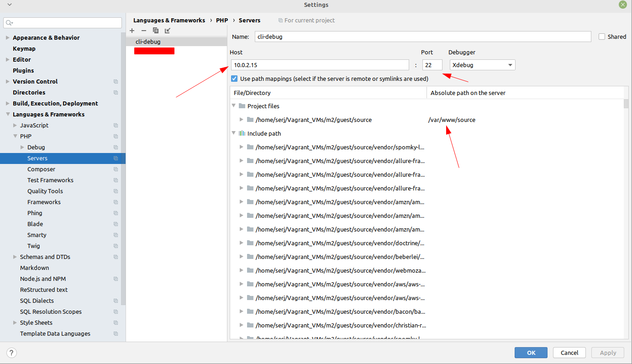632x364 pixels.
Task: Open the Markdown settings page
Action: point(34,268)
